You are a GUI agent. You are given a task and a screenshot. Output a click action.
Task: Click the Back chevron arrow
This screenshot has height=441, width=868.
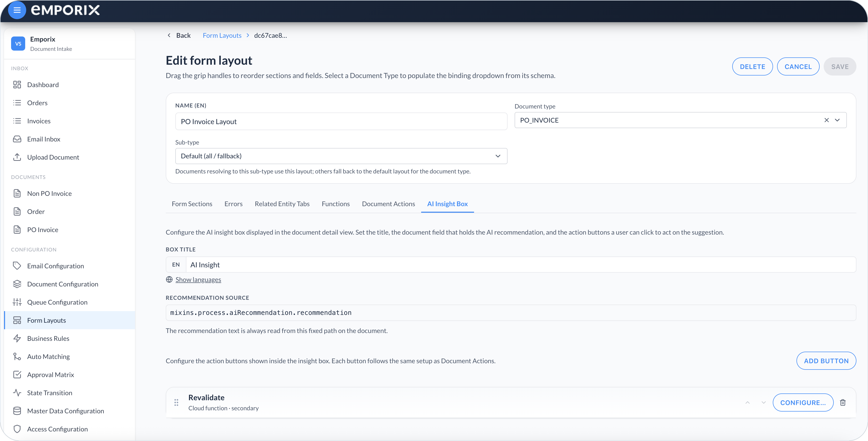[x=169, y=35]
